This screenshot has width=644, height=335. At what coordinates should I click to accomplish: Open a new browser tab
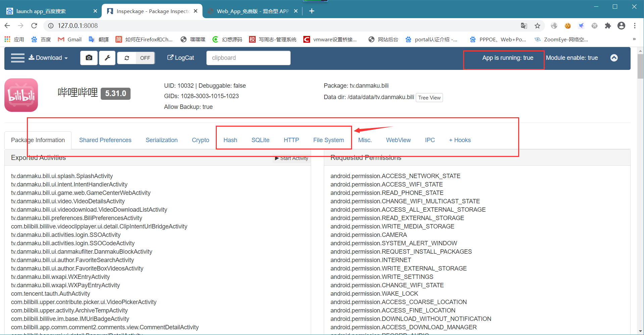(x=312, y=11)
